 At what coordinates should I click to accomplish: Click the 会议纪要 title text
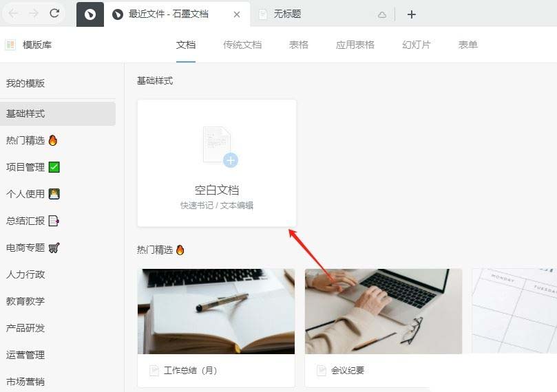pos(348,371)
